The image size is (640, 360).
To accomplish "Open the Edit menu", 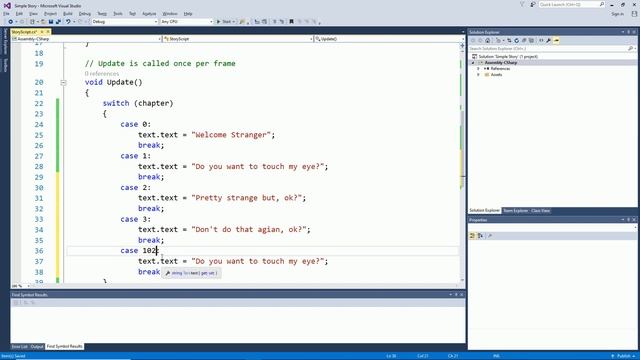I will [x=19, y=13].
